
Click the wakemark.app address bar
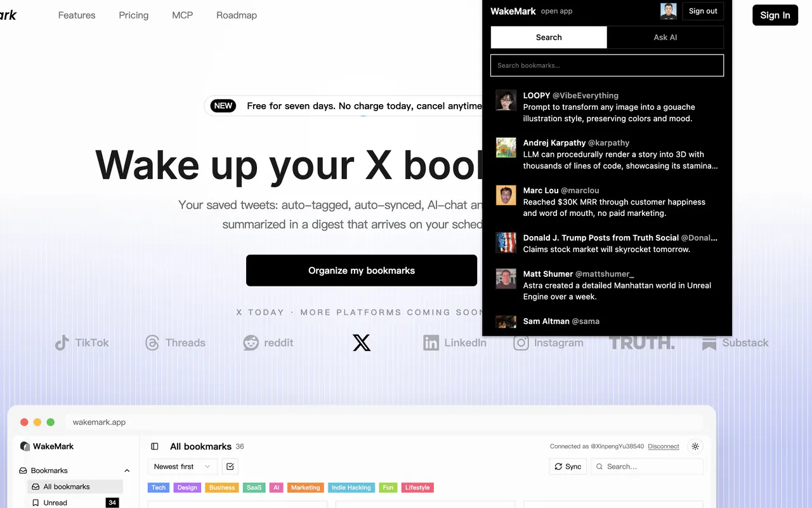click(384, 422)
